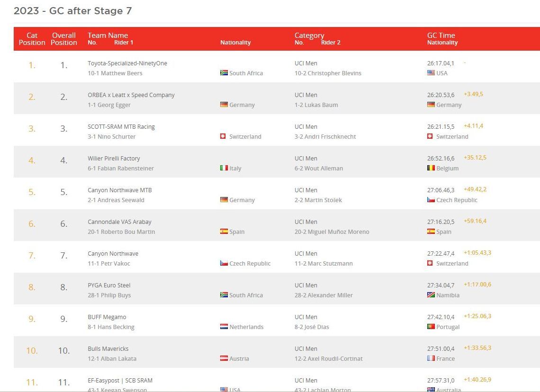Click the 2023 - GC after Stage 7 heading
Screen dimensions: 540x392
(72, 11)
